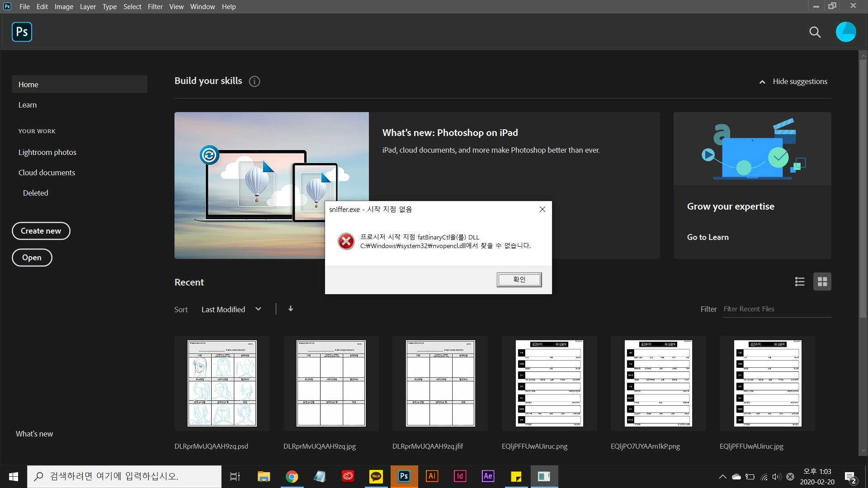Viewport: 868px width, 488px height.
Task: Collapse suggestions with Hide suggestions chevron
Action: pos(762,82)
